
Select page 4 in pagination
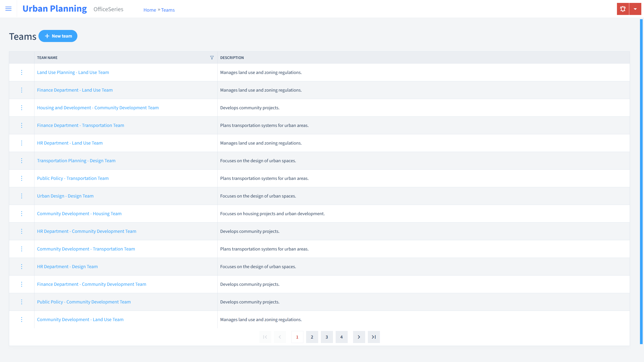[x=341, y=337]
